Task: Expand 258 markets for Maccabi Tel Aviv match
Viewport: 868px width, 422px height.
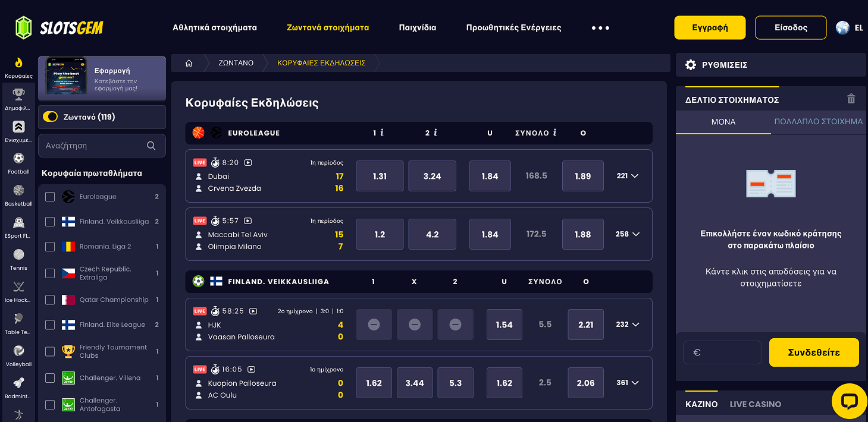Action: coord(628,234)
